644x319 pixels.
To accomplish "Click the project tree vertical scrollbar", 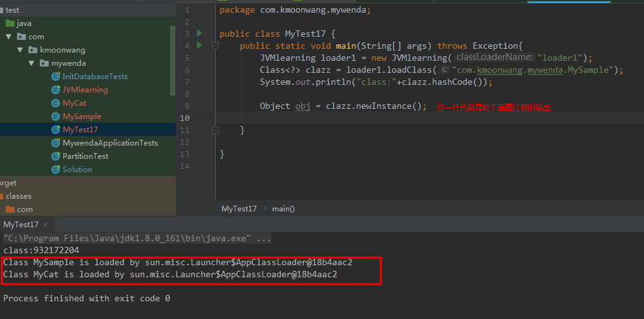I will 173,60.
